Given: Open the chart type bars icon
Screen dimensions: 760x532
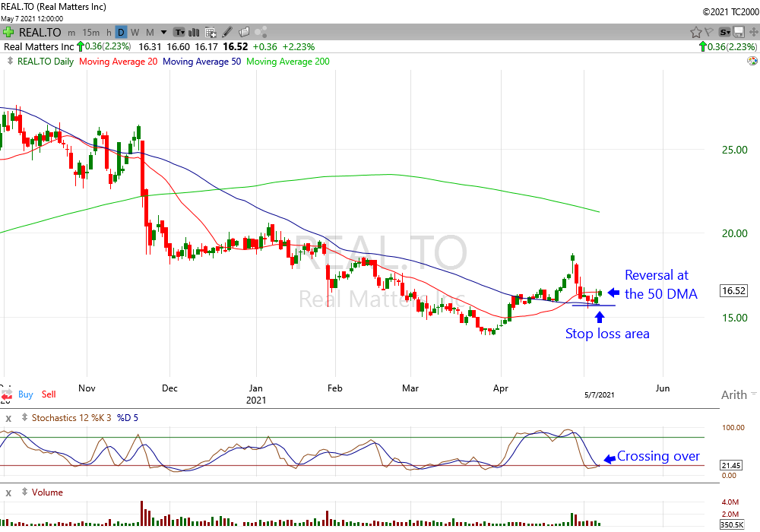Looking at the screenshot, I should [194, 33].
